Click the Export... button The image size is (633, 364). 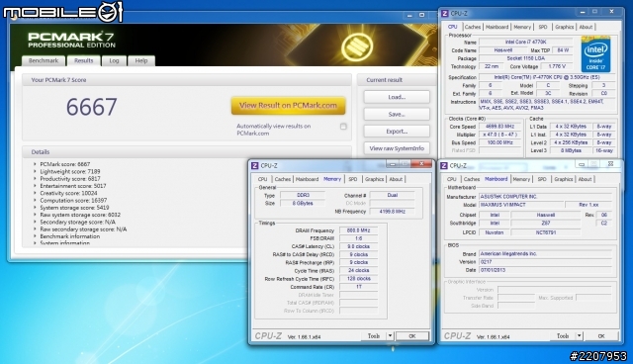tap(397, 132)
